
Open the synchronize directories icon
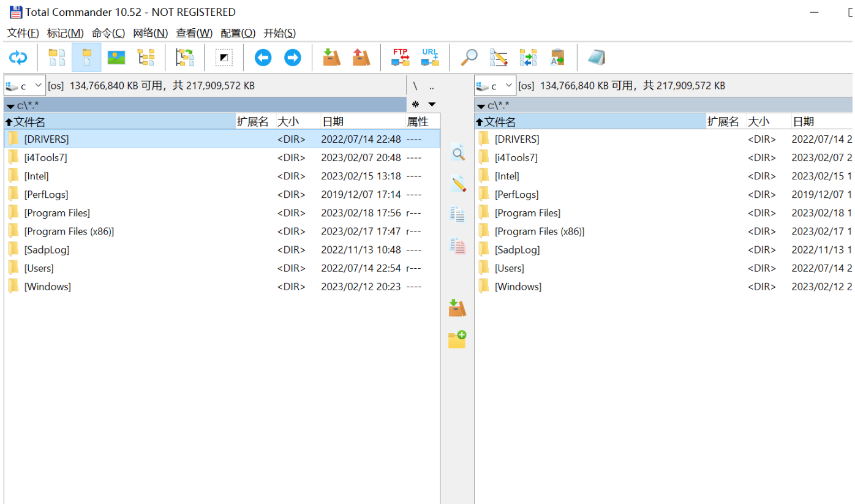coord(528,58)
